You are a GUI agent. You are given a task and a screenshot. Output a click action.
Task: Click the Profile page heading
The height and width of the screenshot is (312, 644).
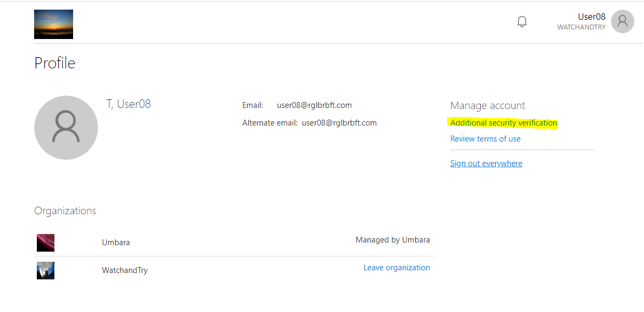click(x=54, y=63)
